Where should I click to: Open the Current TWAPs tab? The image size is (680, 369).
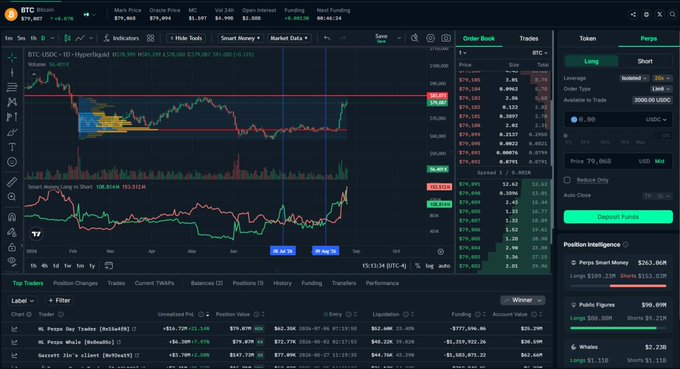(x=154, y=283)
